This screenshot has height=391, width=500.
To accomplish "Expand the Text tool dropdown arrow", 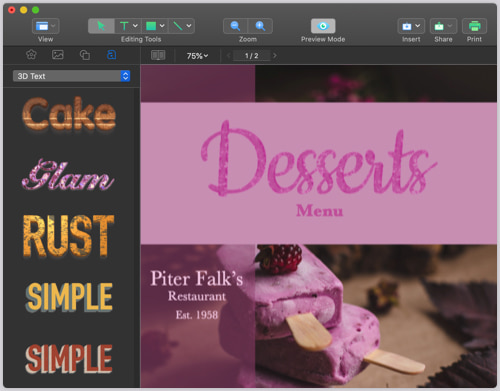I will click(x=135, y=26).
